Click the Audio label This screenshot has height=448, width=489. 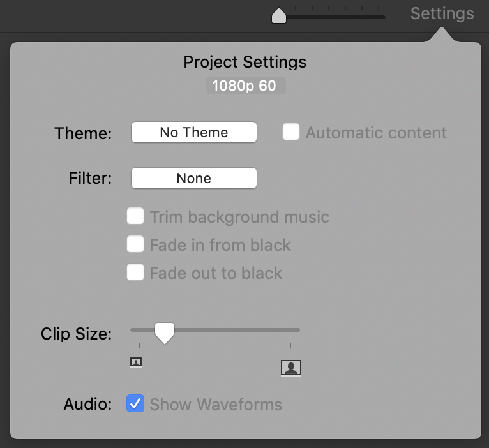87,404
